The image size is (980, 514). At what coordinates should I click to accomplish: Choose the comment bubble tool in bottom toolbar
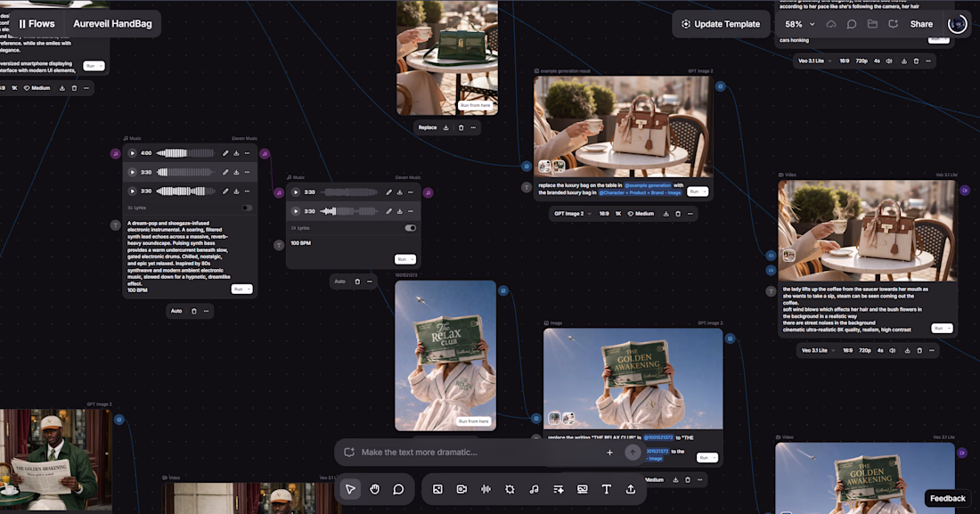coord(398,489)
